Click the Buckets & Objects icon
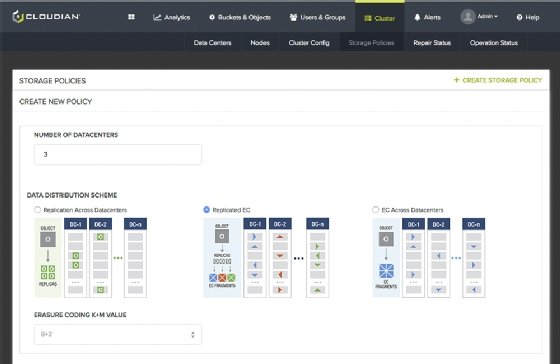This screenshot has height=364, width=560. coord(212,17)
